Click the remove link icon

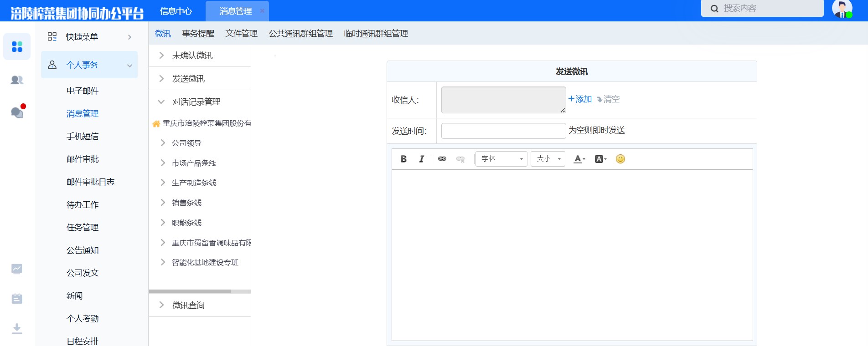[460, 159]
